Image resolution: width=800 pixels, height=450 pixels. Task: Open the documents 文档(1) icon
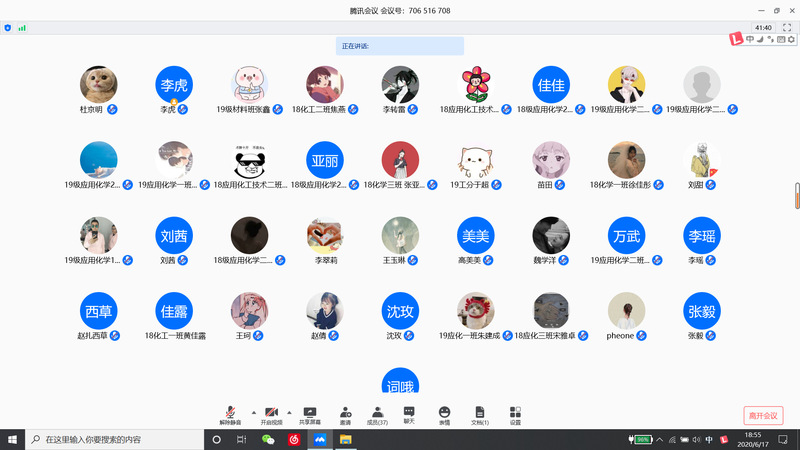[x=479, y=413]
